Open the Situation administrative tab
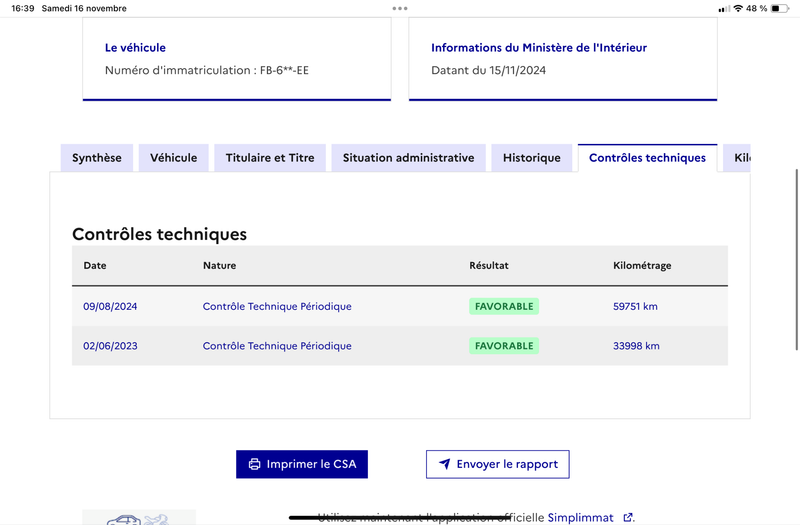The image size is (800, 525). point(409,158)
